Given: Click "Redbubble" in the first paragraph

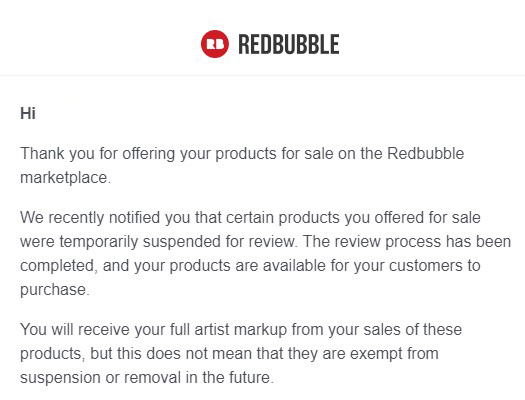Looking at the screenshot, I should 426,154.
